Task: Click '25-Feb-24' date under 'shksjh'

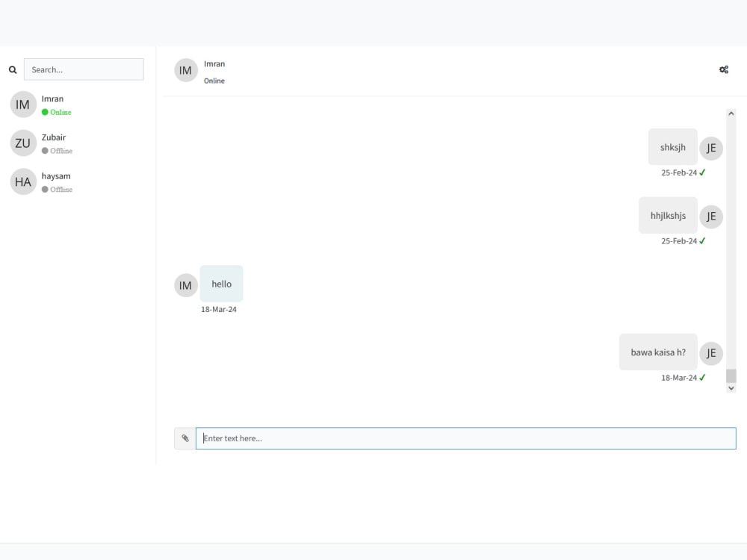Action: tap(679, 172)
